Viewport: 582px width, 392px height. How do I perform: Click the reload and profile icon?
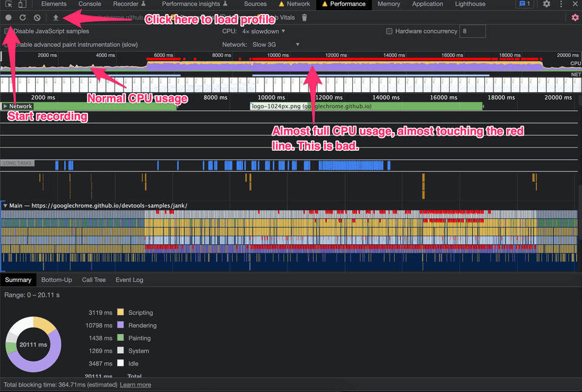[x=22, y=18]
